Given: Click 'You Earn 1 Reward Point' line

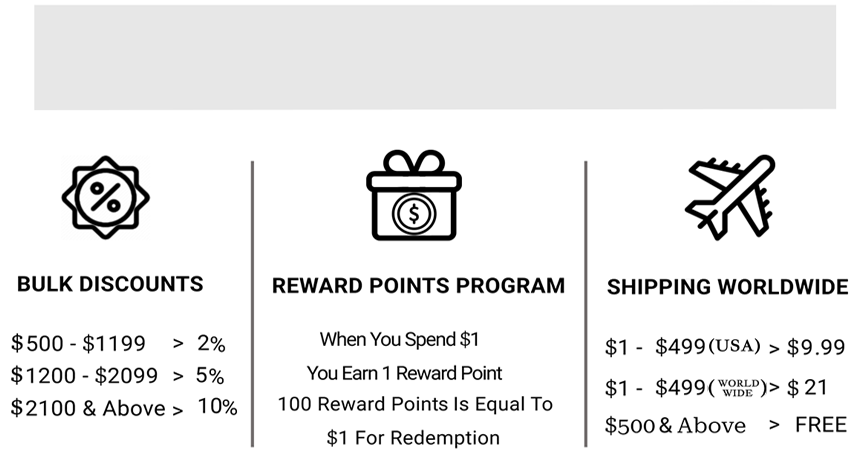Looking at the screenshot, I should coord(405,373).
